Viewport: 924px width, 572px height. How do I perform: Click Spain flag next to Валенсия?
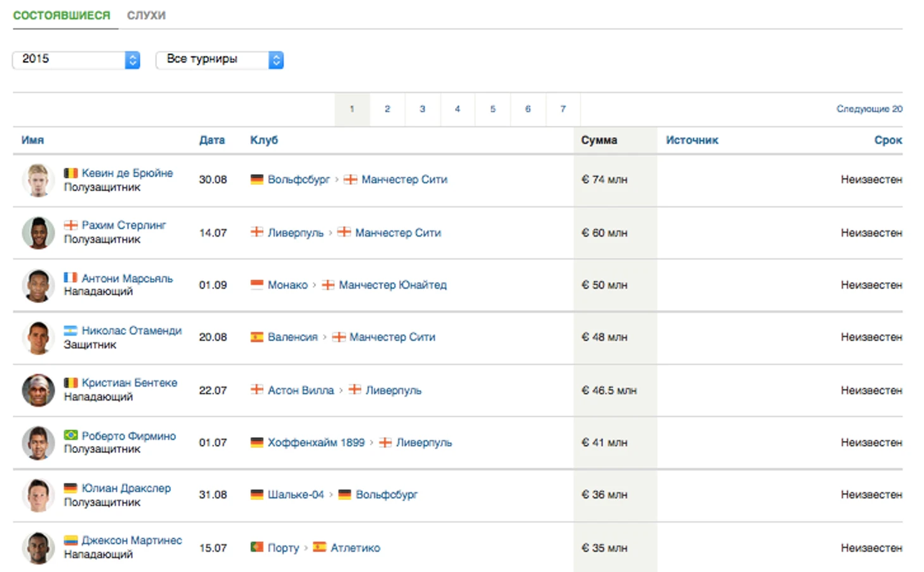tap(257, 337)
